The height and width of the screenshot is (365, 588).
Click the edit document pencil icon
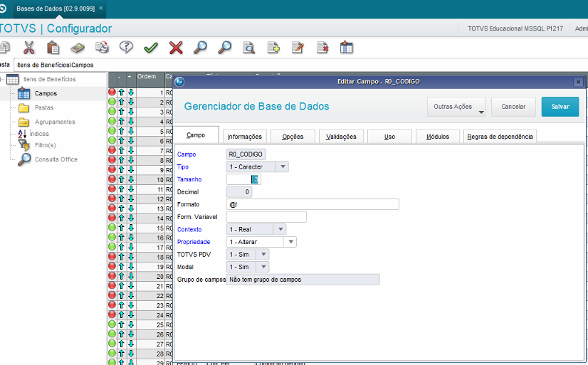click(x=298, y=48)
